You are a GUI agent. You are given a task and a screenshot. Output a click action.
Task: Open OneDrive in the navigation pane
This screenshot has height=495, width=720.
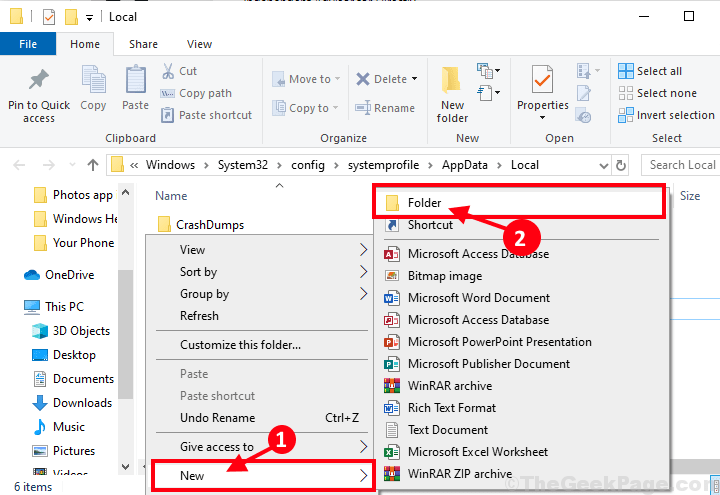click(x=59, y=275)
